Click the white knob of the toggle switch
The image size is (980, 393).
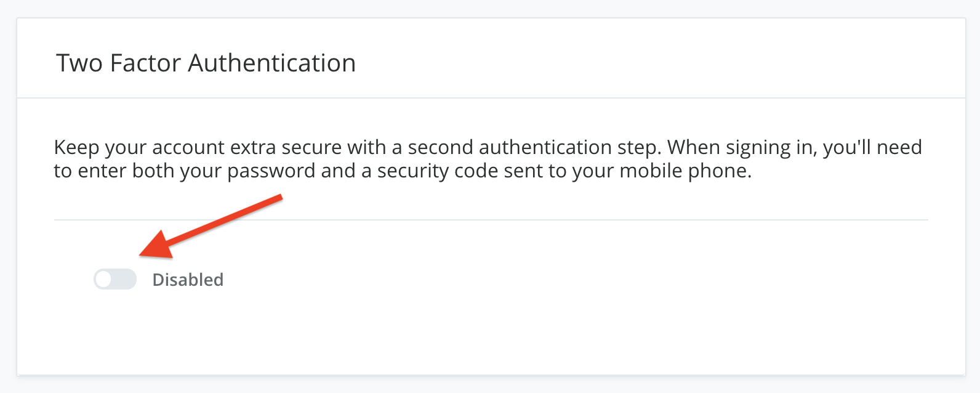pos(104,279)
